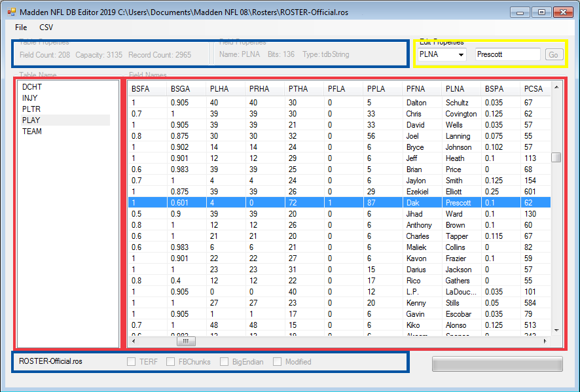Maximize the DB Editor window

(x=541, y=12)
